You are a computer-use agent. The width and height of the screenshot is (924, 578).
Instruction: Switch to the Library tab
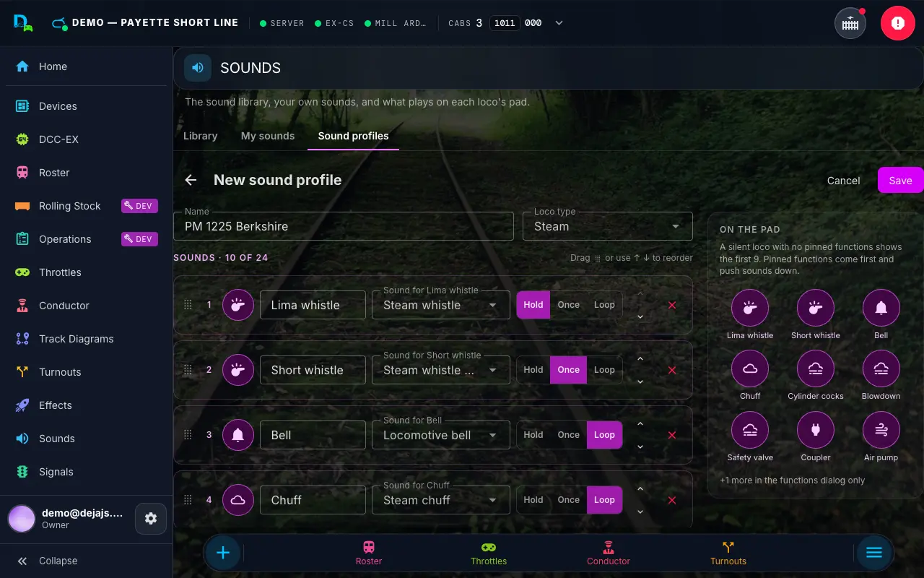(201, 136)
